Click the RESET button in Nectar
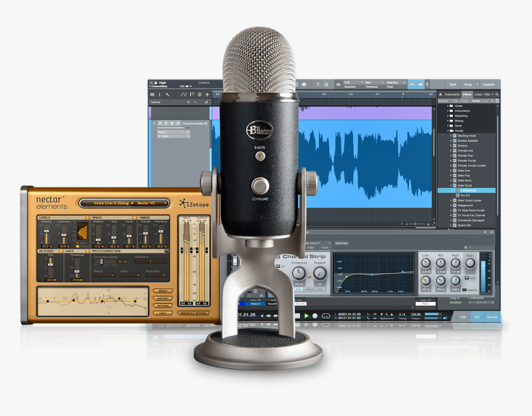This screenshot has height=416, width=532. (x=163, y=291)
